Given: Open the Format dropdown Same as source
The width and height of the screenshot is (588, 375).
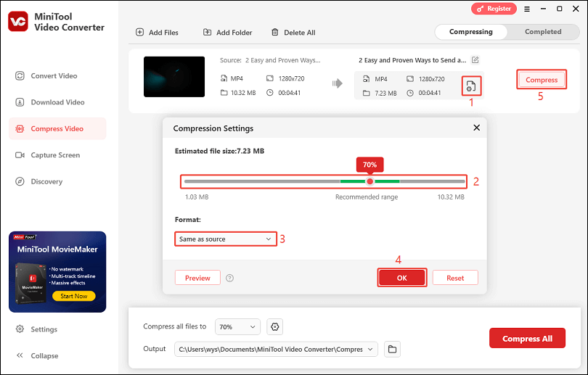Looking at the screenshot, I should pos(225,239).
